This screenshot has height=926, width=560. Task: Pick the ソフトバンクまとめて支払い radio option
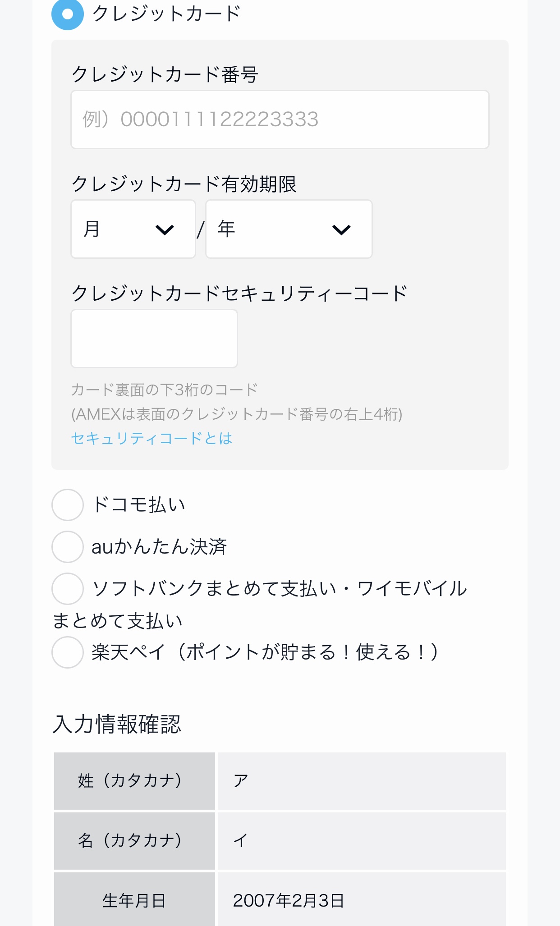pos(68,589)
